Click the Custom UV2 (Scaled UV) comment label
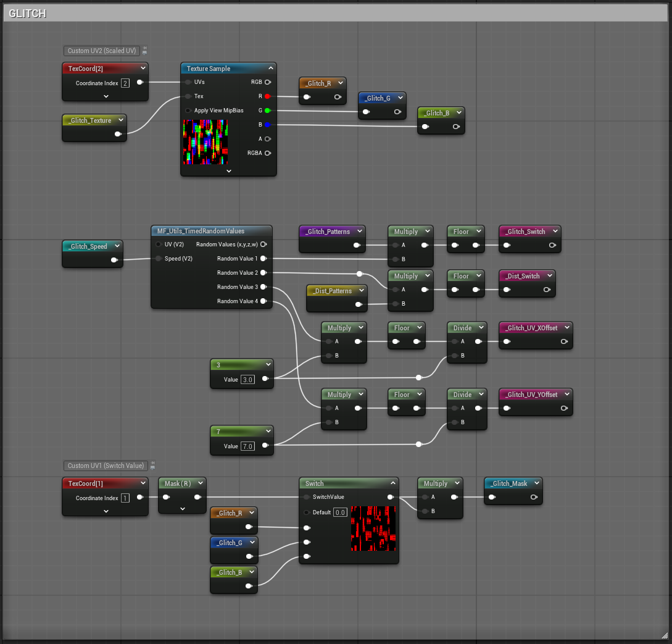This screenshot has width=672, height=644. pos(102,51)
